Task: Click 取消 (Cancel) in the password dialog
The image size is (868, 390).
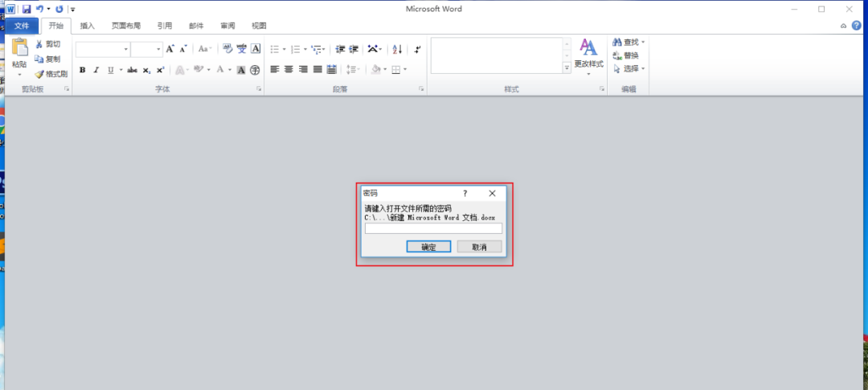Action: click(x=479, y=247)
